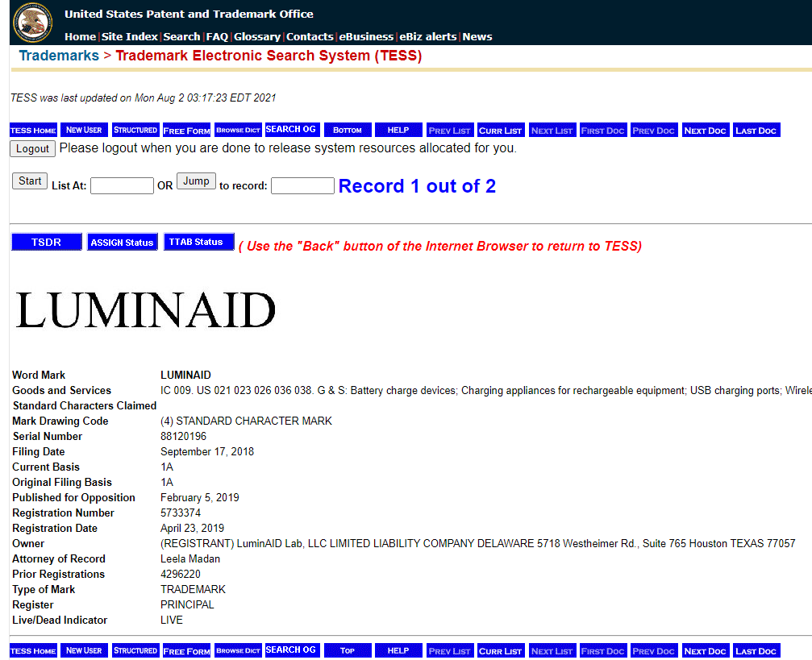Click top Search OG button
The image size is (812, 660).
click(x=293, y=130)
